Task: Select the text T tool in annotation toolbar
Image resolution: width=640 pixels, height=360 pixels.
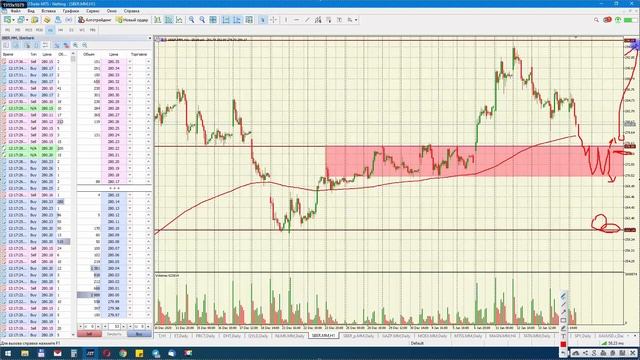Action: [563, 336]
